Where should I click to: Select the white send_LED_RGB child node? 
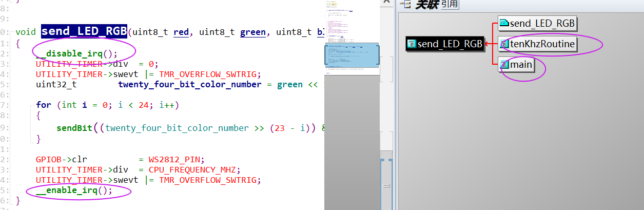click(537, 23)
